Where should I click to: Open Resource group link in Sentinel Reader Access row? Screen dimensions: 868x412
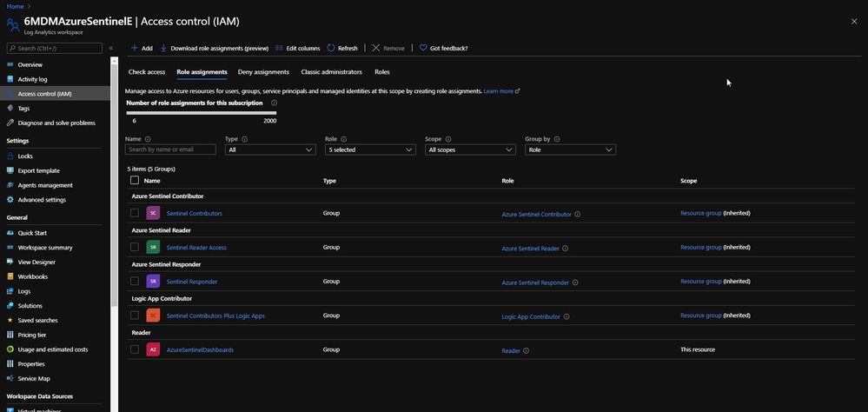click(x=701, y=248)
